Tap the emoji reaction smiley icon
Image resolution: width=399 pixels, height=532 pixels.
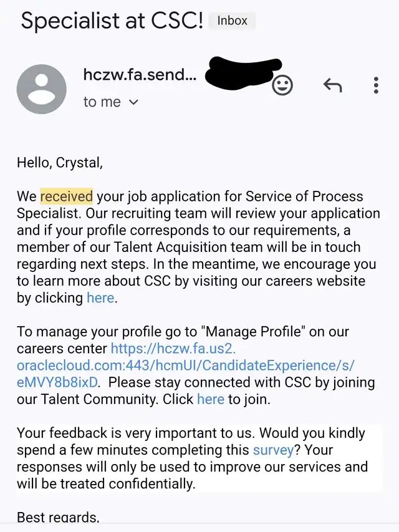pyautogui.click(x=282, y=85)
